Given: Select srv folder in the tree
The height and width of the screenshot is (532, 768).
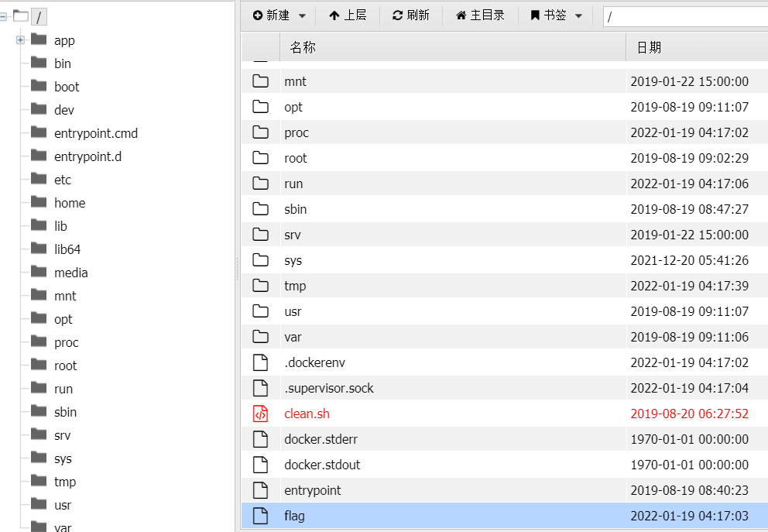Looking at the screenshot, I should click(62, 435).
